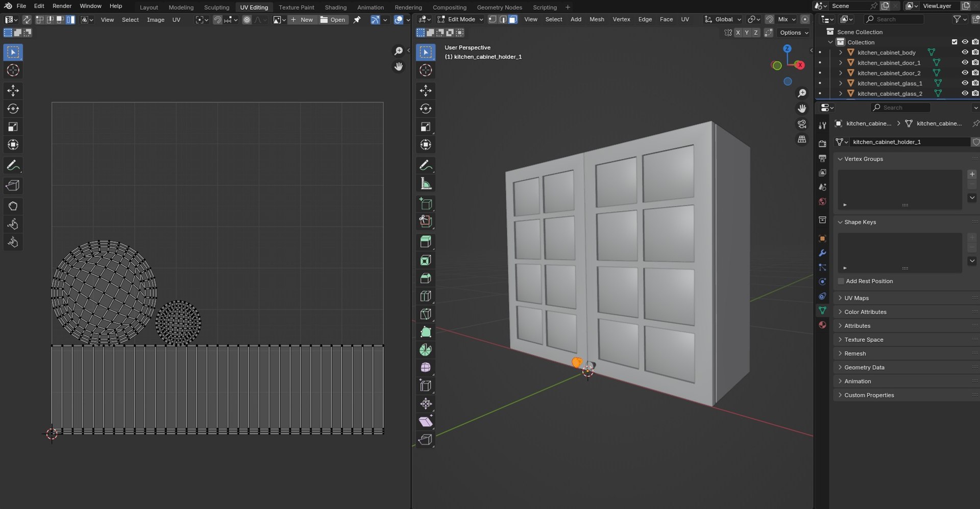This screenshot has height=509, width=980.
Task: Toggle camera view in 3D viewport
Action: pyautogui.click(x=802, y=124)
